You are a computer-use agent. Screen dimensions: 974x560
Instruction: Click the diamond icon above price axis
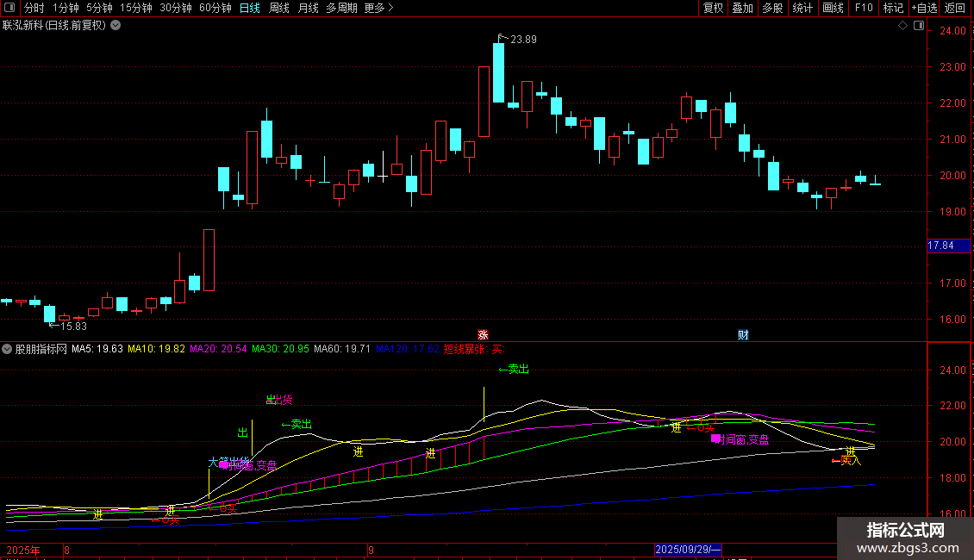(902, 26)
